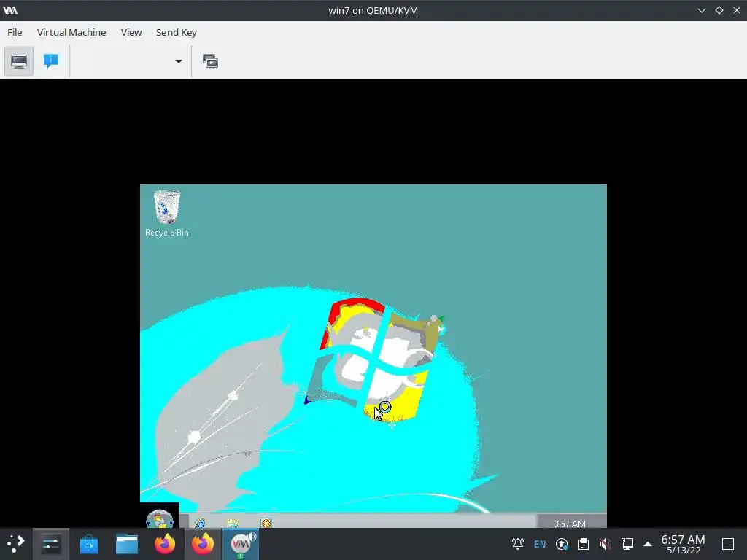Open the Discover software store icon

tap(88, 544)
